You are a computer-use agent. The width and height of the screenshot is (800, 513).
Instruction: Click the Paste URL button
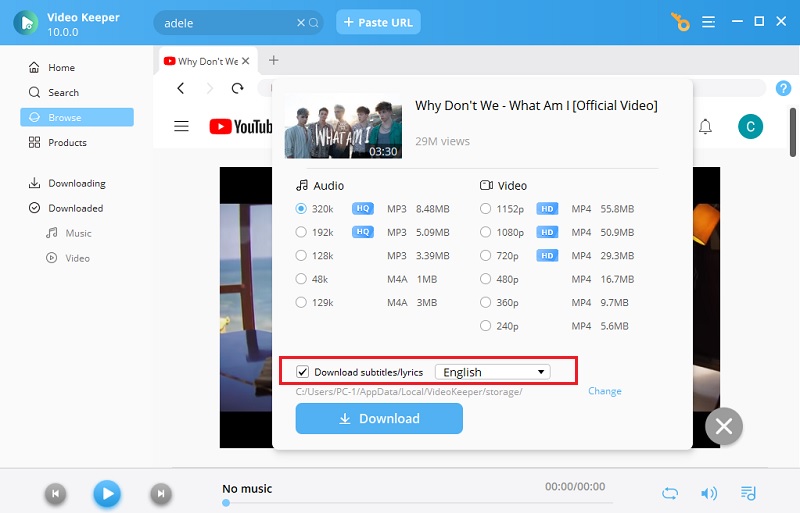[378, 22]
